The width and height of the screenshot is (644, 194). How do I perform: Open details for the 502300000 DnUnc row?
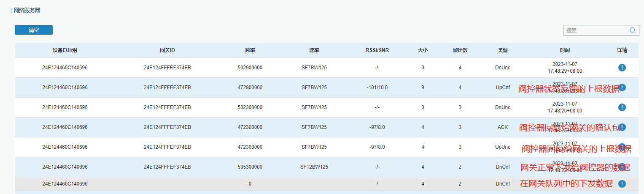[x=622, y=107]
